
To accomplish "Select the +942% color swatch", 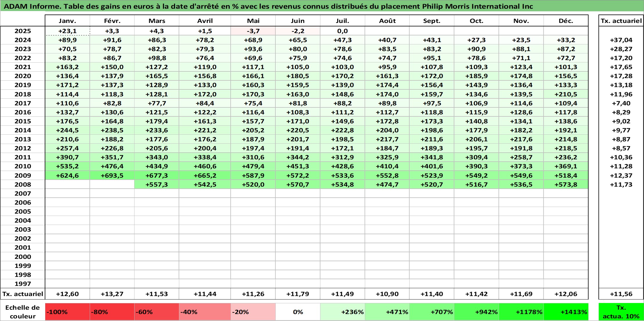I will tap(476, 312).
